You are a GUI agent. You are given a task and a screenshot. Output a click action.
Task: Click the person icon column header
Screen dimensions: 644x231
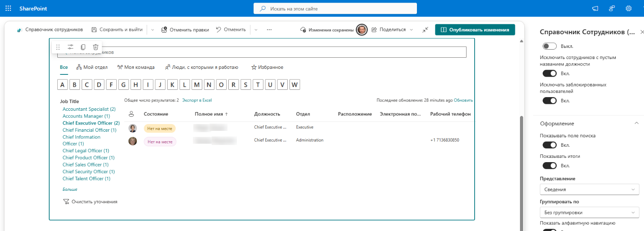131,114
